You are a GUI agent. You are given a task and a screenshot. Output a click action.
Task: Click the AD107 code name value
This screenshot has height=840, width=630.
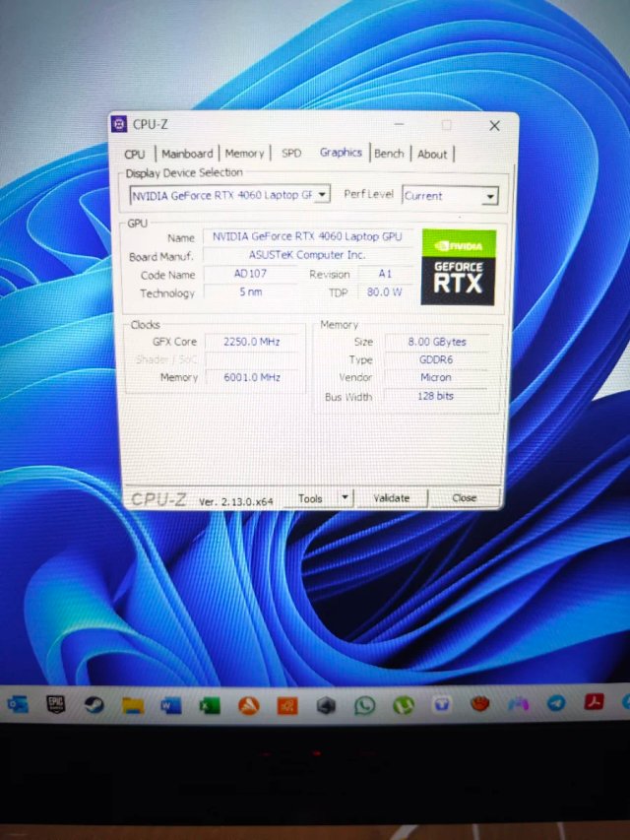250,273
